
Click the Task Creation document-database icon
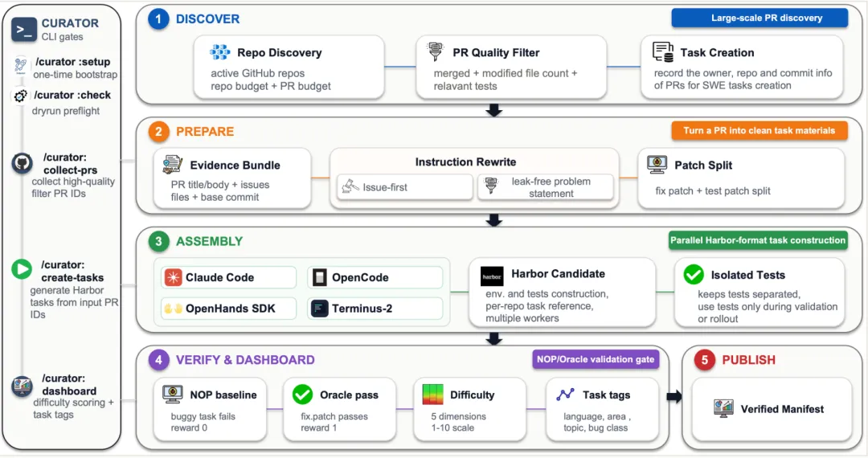pos(662,52)
